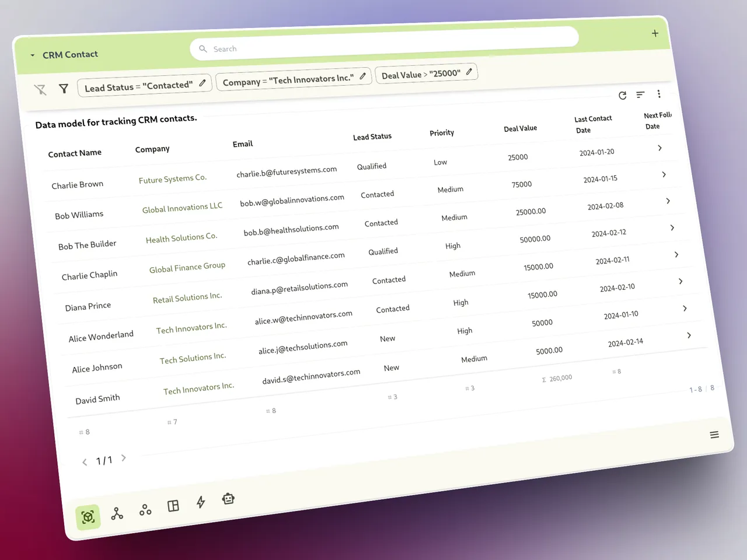
Task: Open the board layout view
Action: click(x=173, y=505)
